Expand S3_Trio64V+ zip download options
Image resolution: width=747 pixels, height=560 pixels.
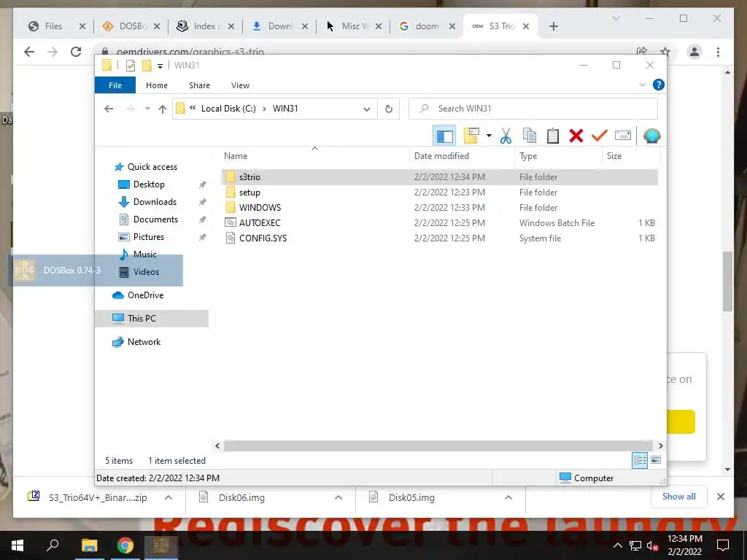click(169, 497)
